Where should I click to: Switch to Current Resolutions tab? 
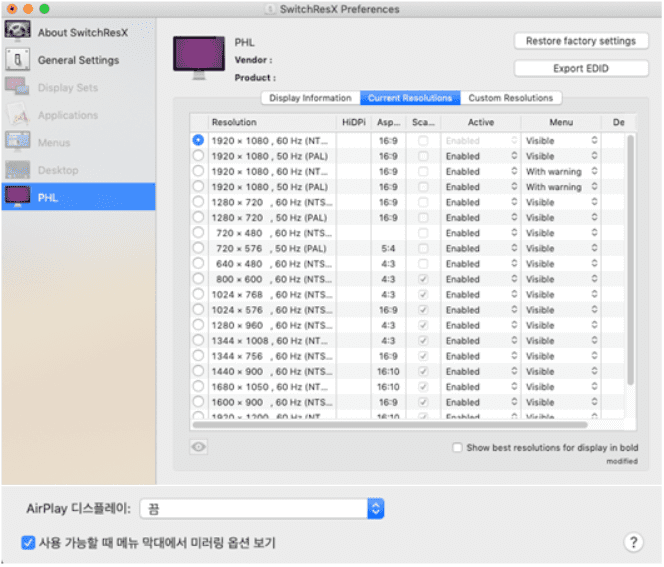pos(410,98)
